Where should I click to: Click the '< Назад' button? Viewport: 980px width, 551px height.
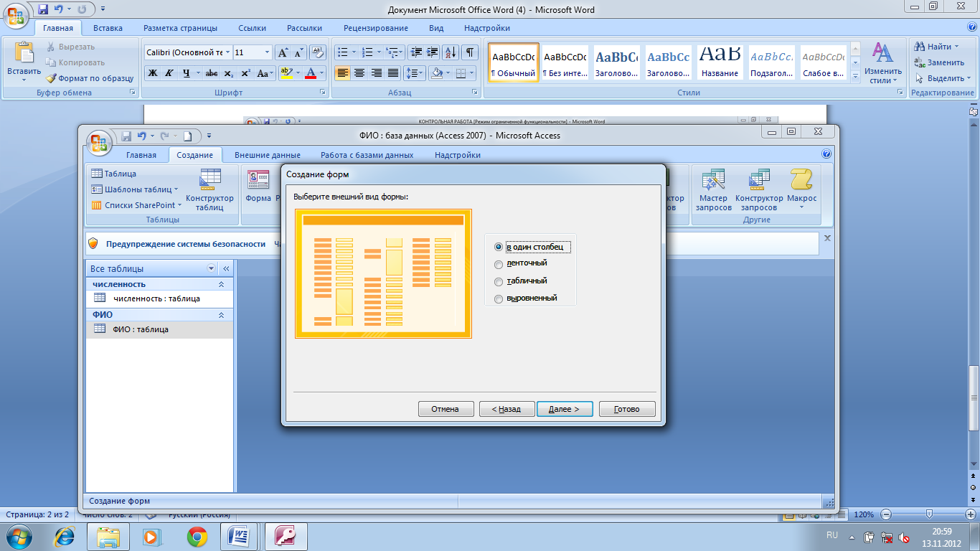(x=506, y=409)
